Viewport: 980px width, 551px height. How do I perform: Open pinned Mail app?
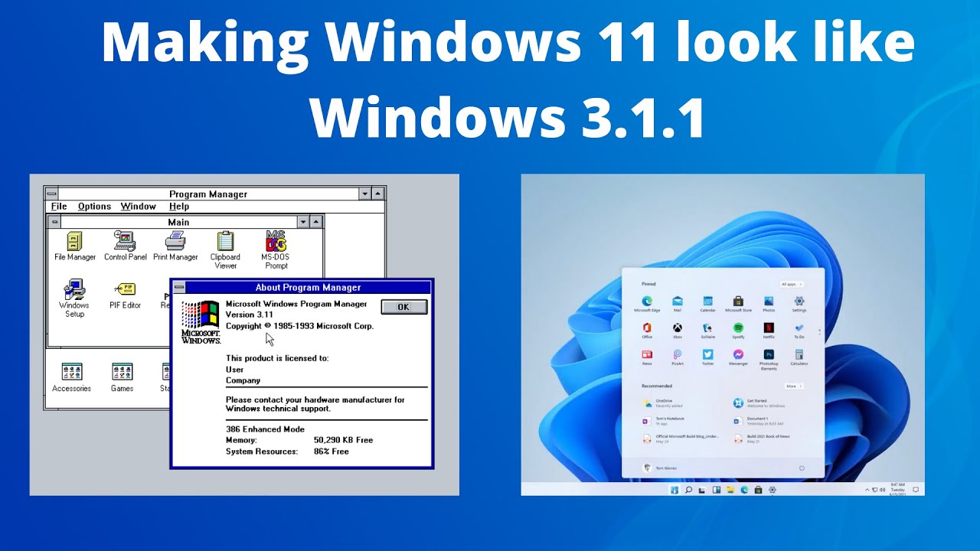tap(678, 305)
